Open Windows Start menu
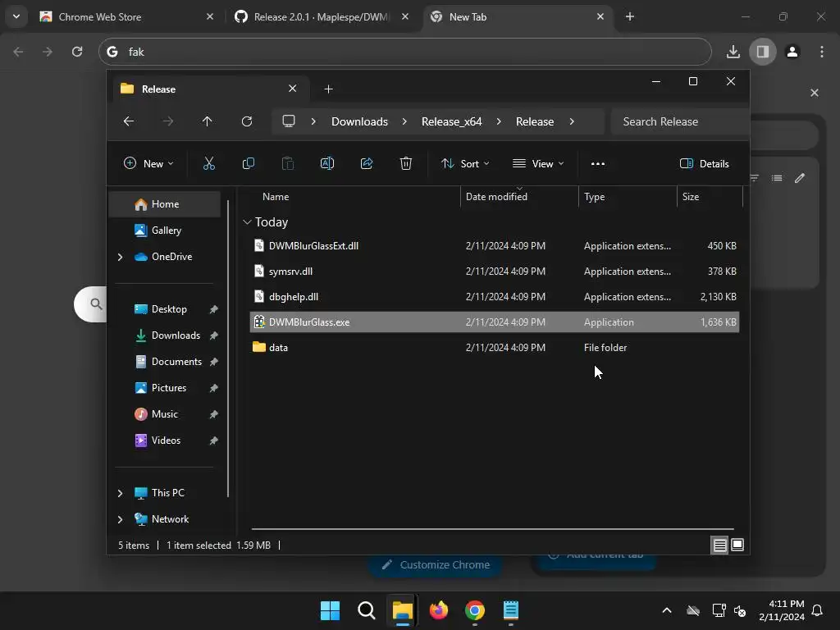 tap(330, 610)
